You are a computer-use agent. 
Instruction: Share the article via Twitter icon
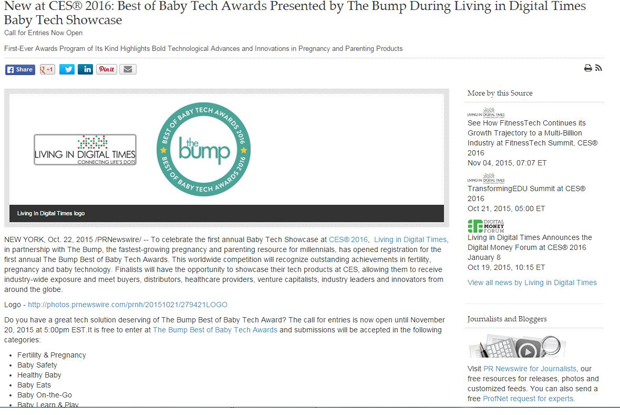coord(67,70)
